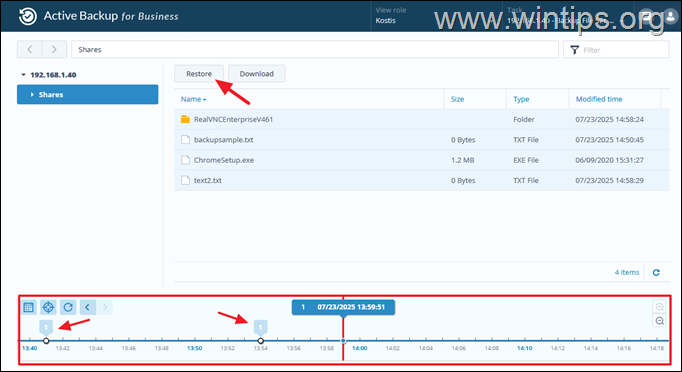
Task: Sort by the Type column header
Action: pos(521,99)
